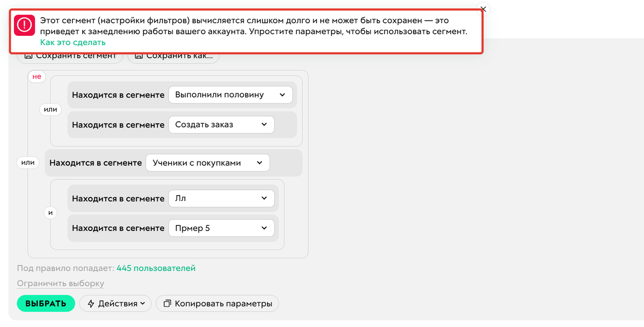This screenshot has height=327, width=644.
Task: Open the Лл segment dropdown
Action: click(x=221, y=198)
